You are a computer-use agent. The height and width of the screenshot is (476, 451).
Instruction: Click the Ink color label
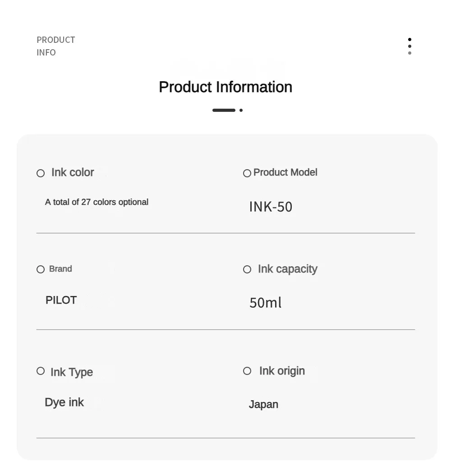tap(73, 172)
